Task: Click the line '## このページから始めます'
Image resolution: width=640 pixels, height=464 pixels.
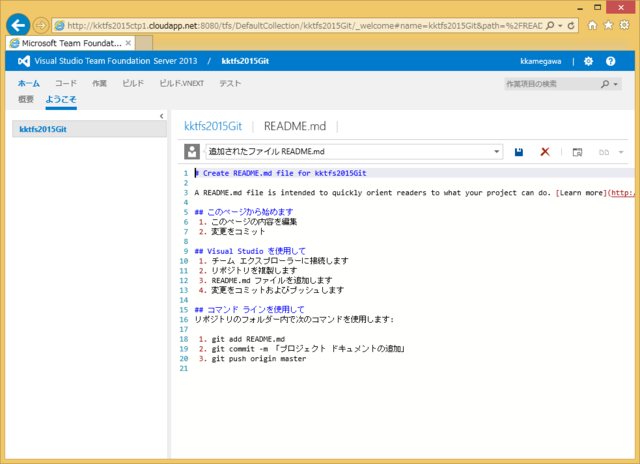Action: [244, 212]
